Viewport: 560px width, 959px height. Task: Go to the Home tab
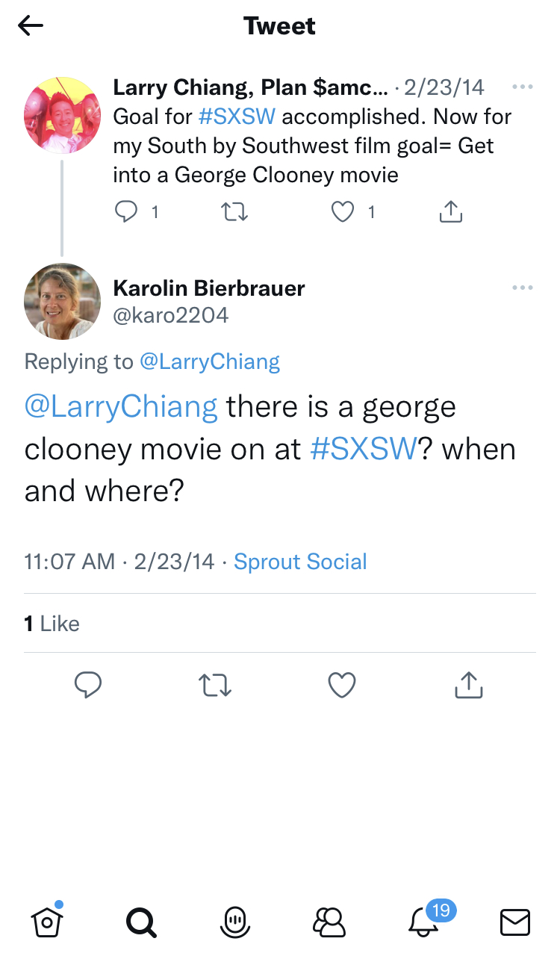point(47,922)
